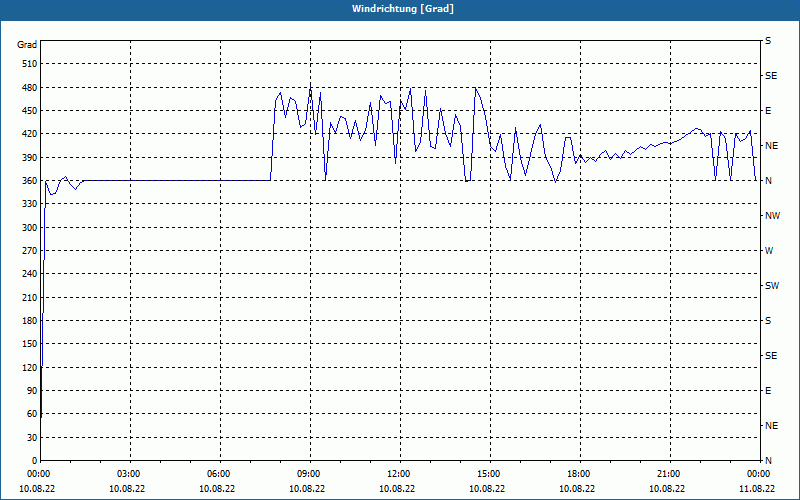Click the 09:00 time label
This screenshot has width=800, height=500.
pos(311,474)
